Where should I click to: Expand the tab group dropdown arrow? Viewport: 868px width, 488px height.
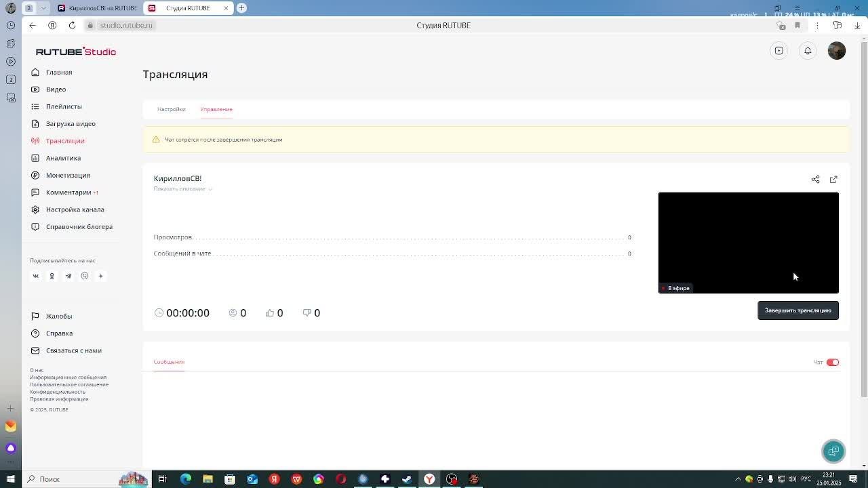coord(43,8)
